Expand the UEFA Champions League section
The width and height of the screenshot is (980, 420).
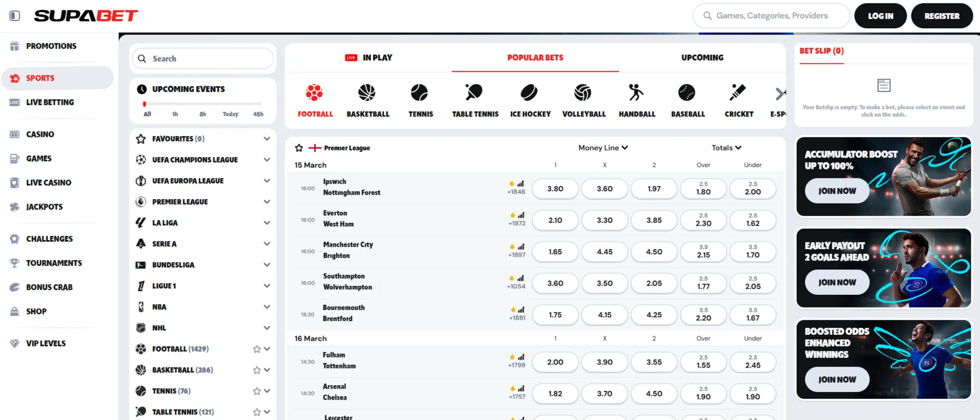pyautogui.click(x=266, y=160)
